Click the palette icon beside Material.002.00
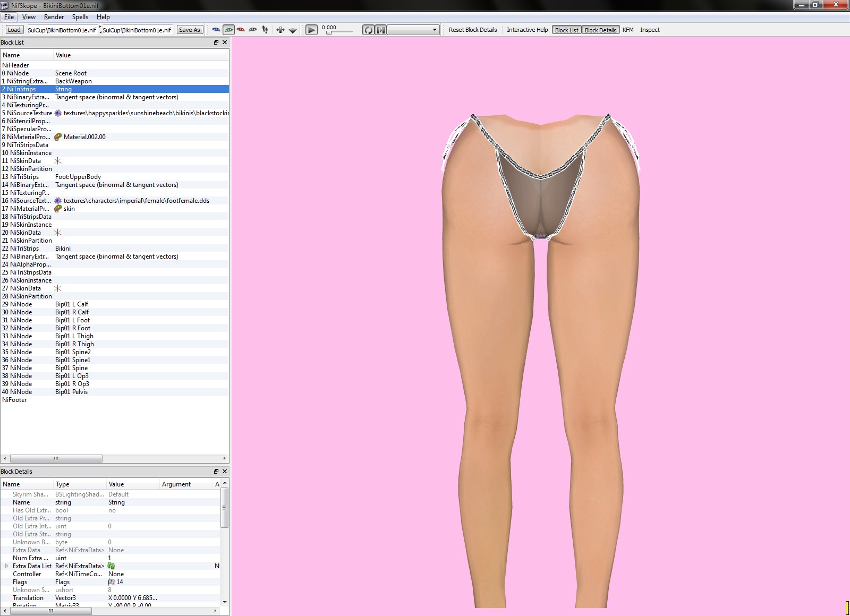 tap(58, 137)
